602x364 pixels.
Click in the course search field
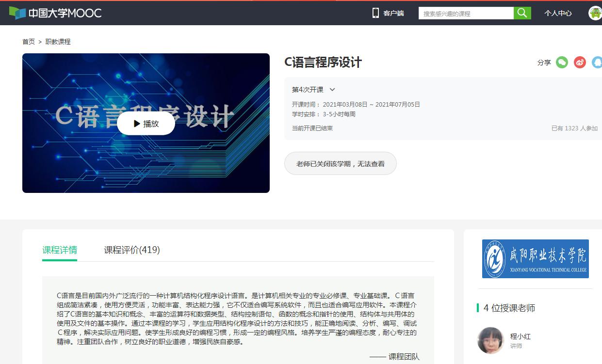click(466, 14)
